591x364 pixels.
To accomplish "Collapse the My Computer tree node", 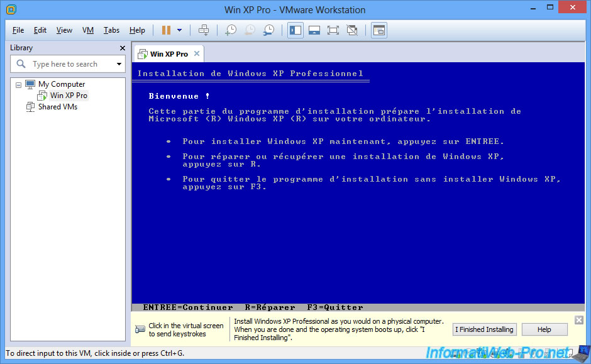I will tap(18, 85).
